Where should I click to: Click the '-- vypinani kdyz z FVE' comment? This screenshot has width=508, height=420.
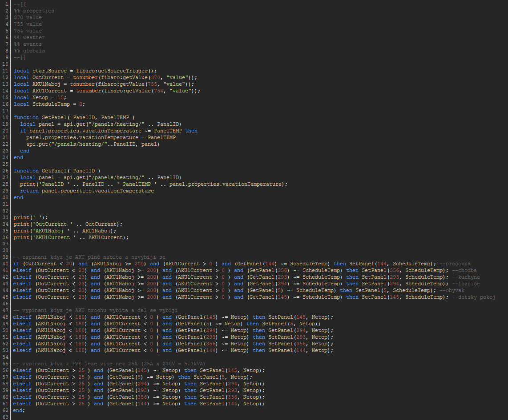109,364
